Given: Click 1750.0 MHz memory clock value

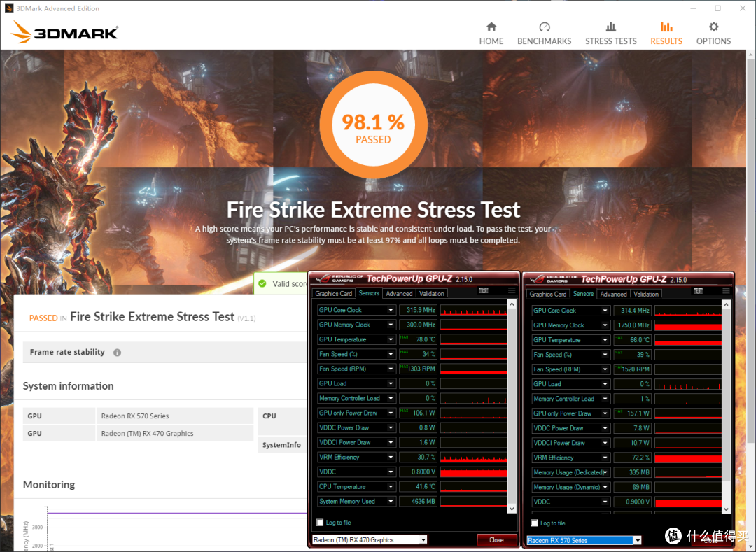Looking at the screenshot, I should 633,325.
